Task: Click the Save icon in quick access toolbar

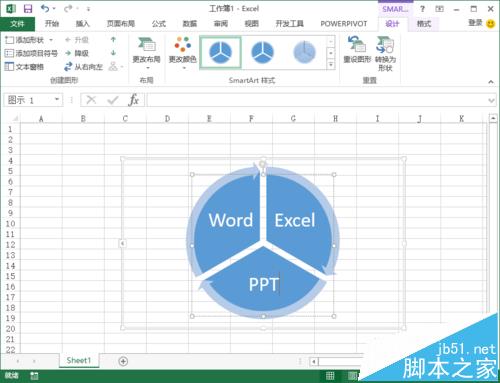Action: point(28,9)
